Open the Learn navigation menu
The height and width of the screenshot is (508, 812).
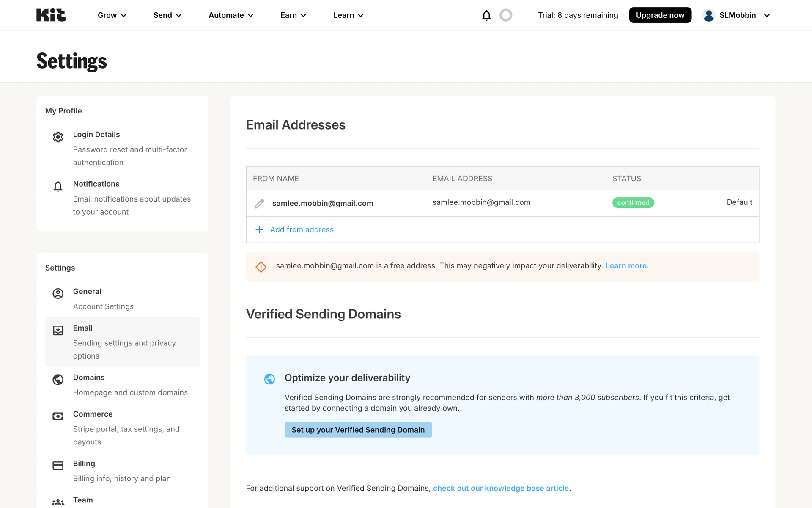[348, 15]
